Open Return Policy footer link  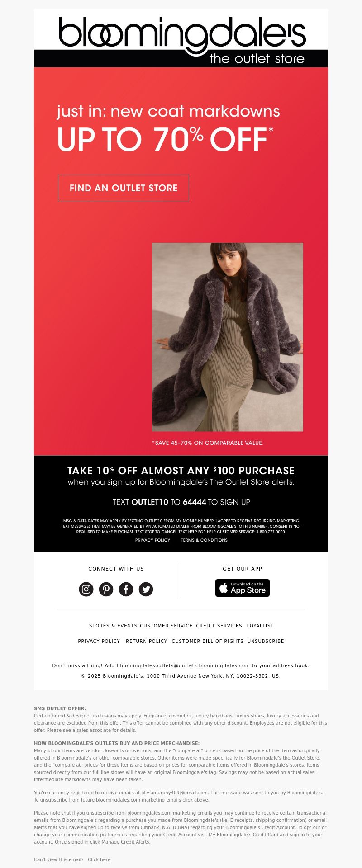[147, 641]
